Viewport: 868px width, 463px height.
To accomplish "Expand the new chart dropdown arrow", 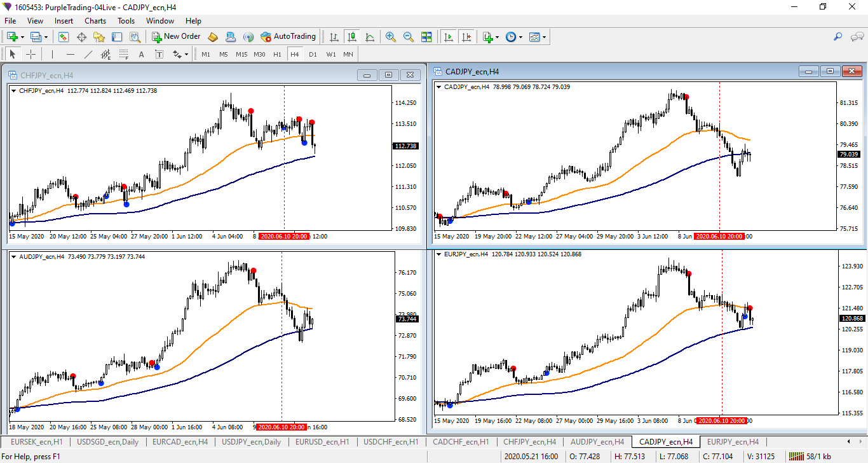I will 22,37.
